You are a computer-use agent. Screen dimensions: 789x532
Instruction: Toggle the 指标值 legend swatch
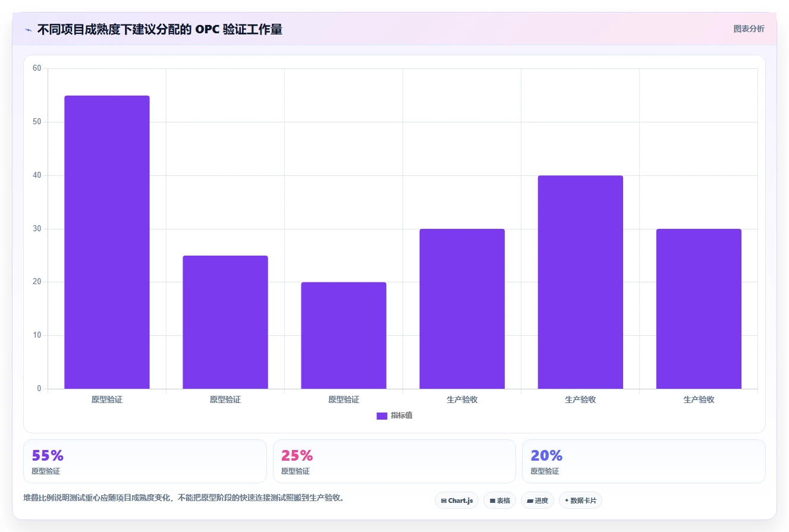[382, 416]
